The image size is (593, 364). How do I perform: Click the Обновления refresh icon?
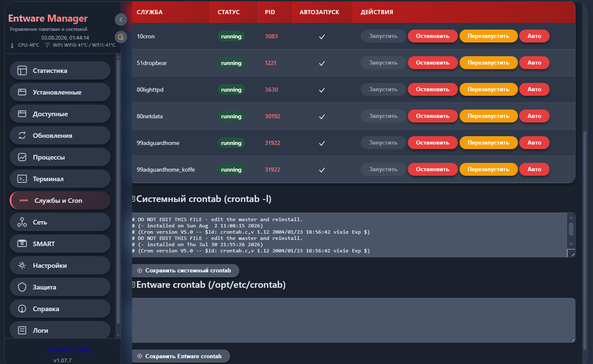click(x=22, y=135)
